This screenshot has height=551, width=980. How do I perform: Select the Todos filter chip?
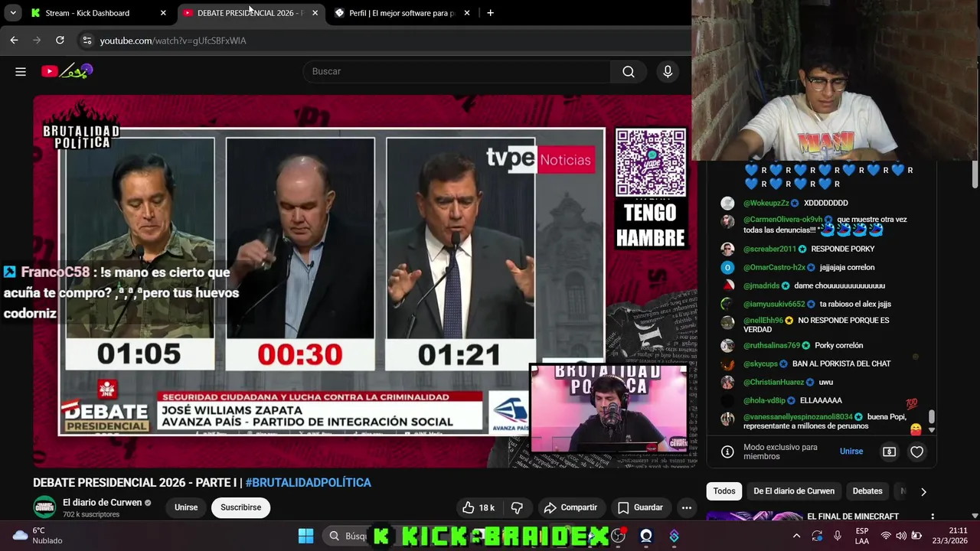tap(724, 491)
